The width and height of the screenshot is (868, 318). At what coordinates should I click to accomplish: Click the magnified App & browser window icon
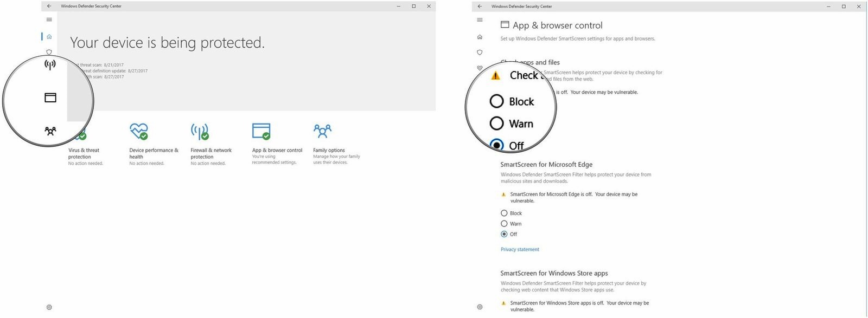click(x=50, y=98)
